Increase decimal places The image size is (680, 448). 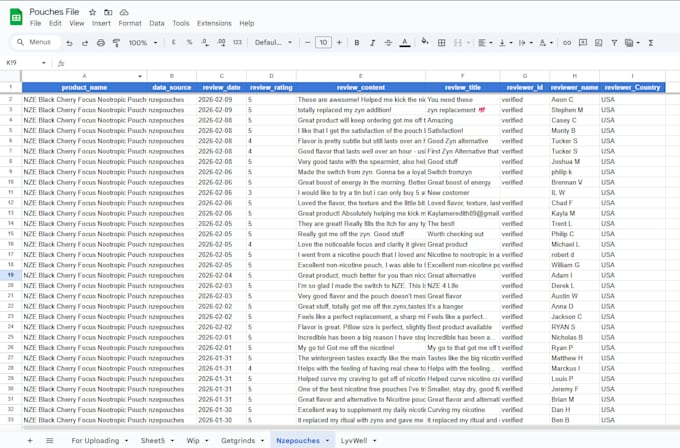tap(221, 43)
